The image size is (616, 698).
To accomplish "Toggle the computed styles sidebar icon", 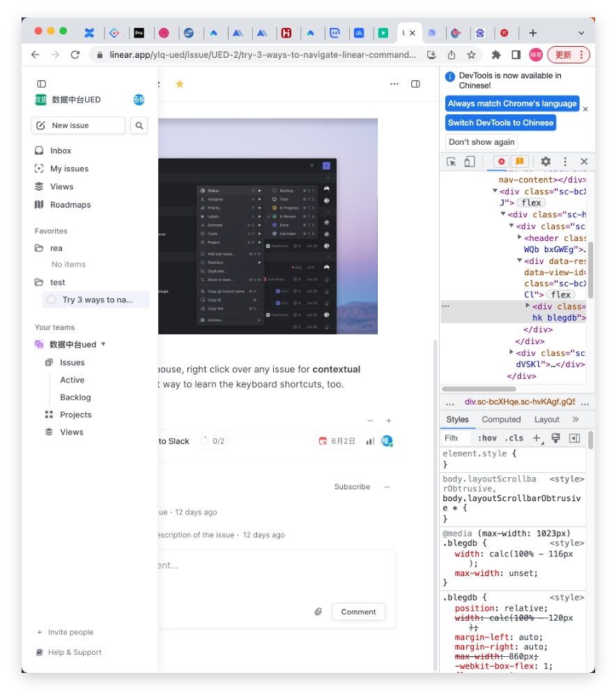I will coord(575,438).
